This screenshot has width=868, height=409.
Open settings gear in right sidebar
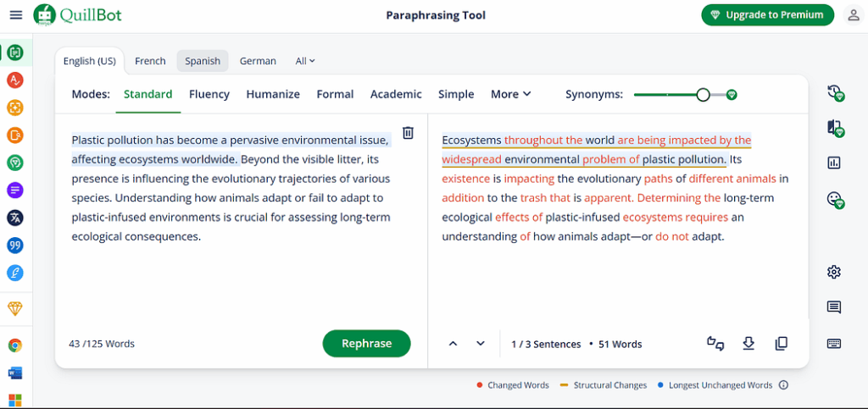point(834,272)
